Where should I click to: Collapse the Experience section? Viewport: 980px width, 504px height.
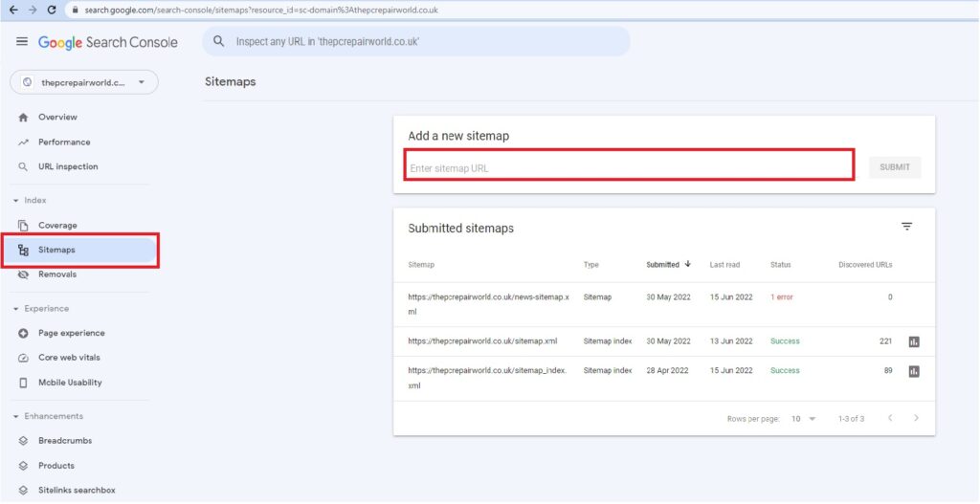point(16,309)
